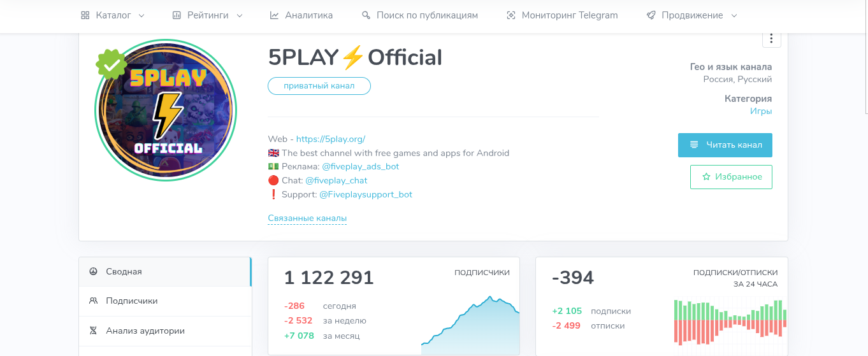Click the +2 105 подписки value
Viewport: 868px width, 356px height.
pyautogui.click(x=567, y=311)
